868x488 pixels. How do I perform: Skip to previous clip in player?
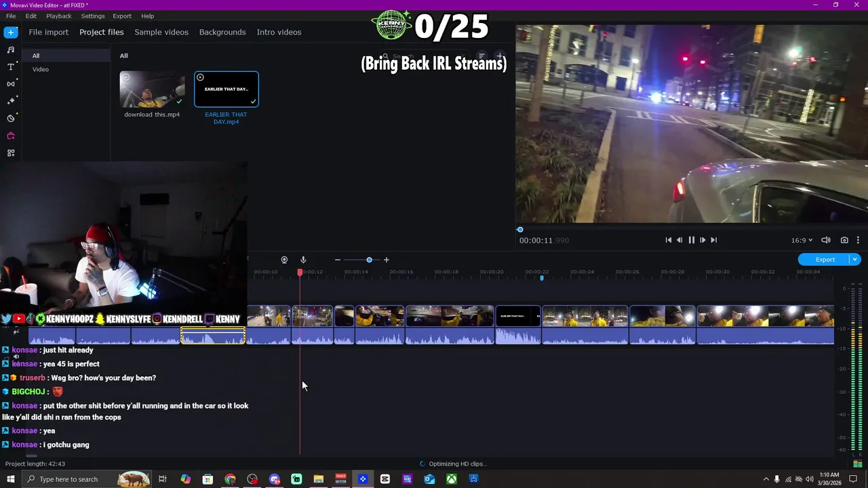click(x=668, y=240)
